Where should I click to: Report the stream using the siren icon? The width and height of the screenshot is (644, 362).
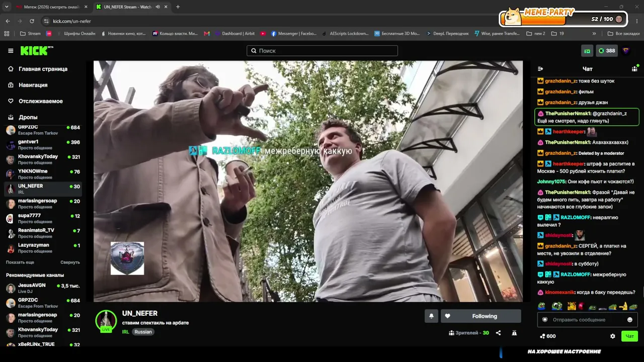coord(514,333)
